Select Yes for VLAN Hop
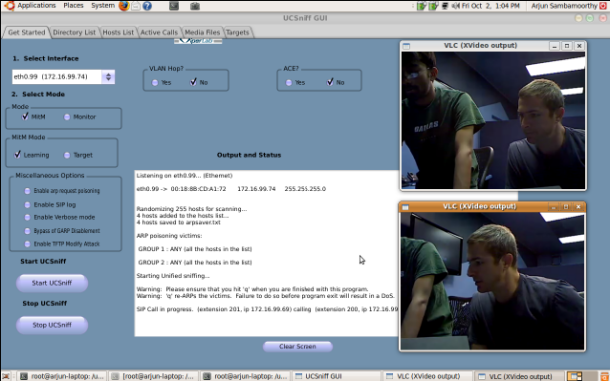The image size is (610, 381). [155, 83]
